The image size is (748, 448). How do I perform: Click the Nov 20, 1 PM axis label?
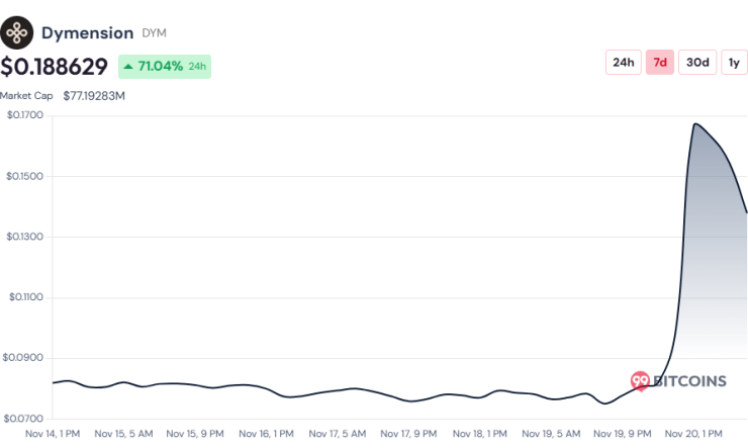point(695,434)
